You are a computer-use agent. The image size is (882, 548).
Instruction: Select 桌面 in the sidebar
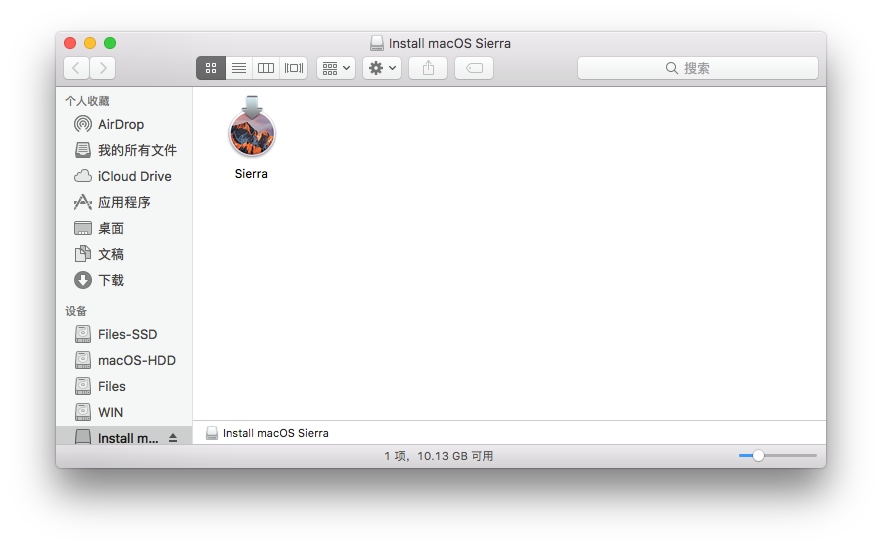124,228
